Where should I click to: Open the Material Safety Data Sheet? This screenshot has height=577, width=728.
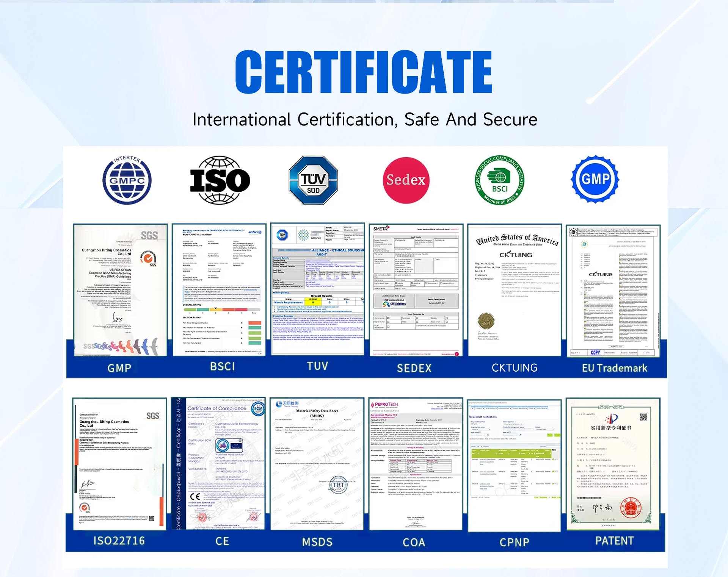click(317, 463)
